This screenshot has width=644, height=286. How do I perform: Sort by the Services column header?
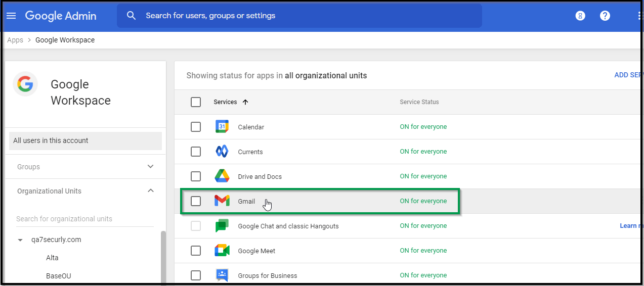click(226, 102)
